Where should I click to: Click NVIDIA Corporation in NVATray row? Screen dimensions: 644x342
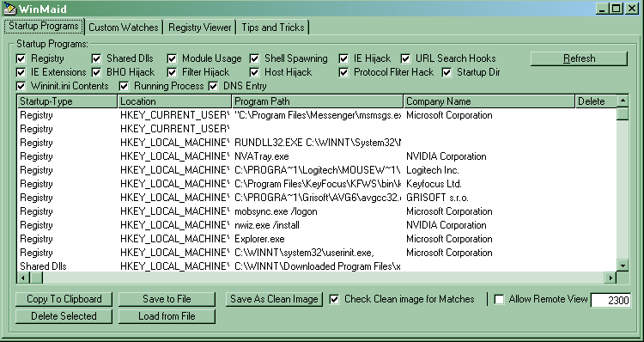coord(446,156)
